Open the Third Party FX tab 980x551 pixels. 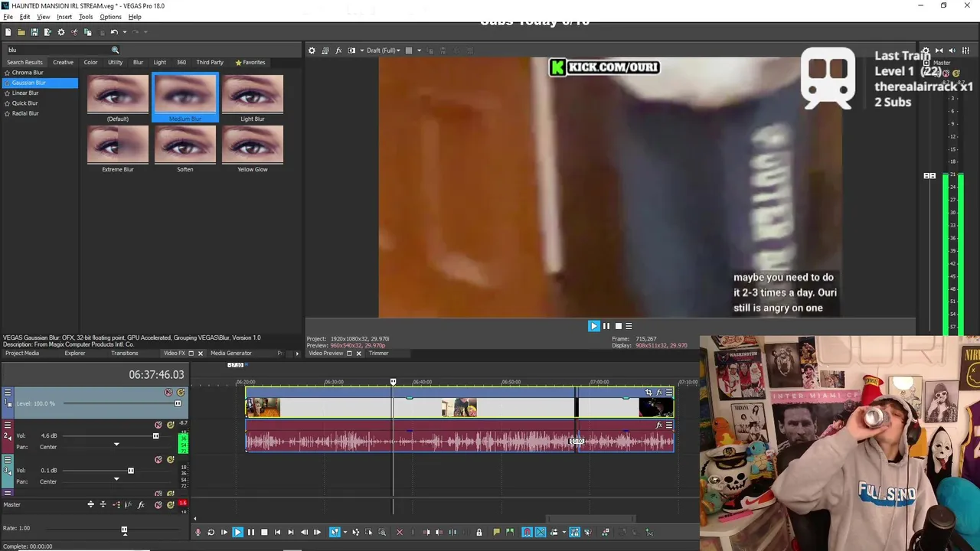[x=210, y=63]
